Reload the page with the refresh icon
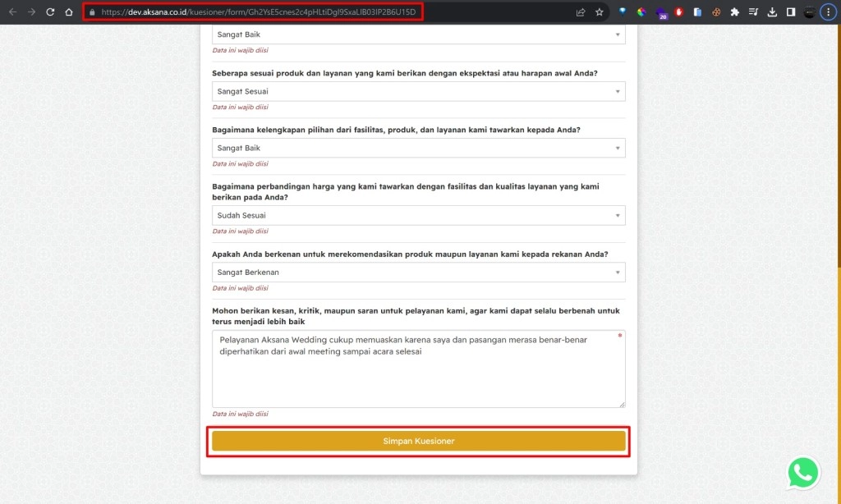 [50, 12]
